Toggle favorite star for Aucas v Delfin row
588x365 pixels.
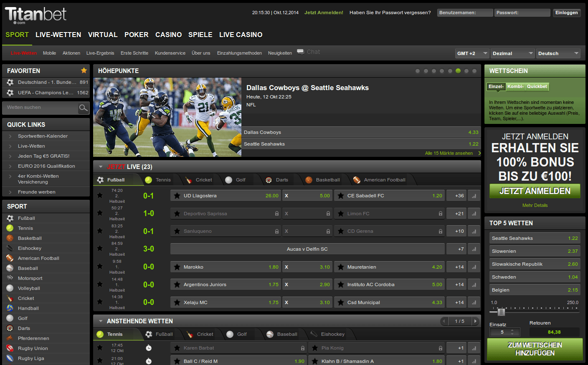(100, 248)
